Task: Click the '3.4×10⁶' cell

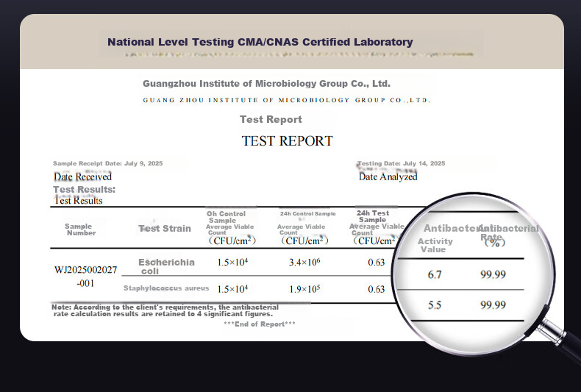Action: point(304,263)
